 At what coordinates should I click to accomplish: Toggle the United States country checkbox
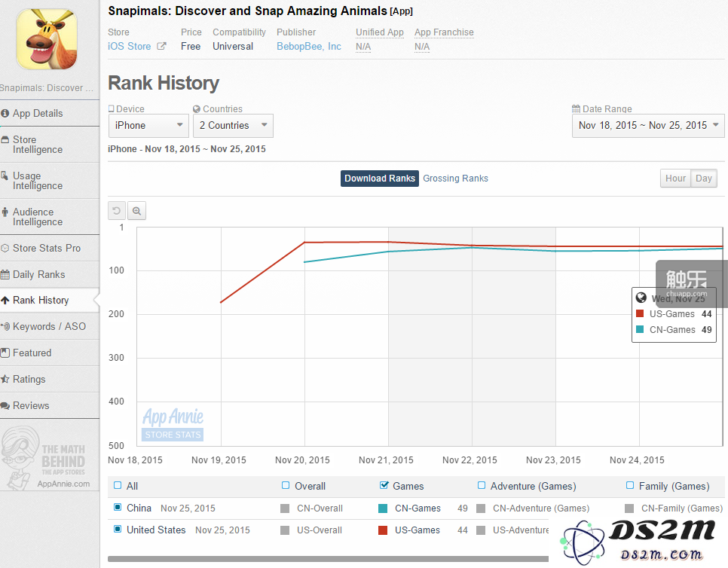coord(118,529)
